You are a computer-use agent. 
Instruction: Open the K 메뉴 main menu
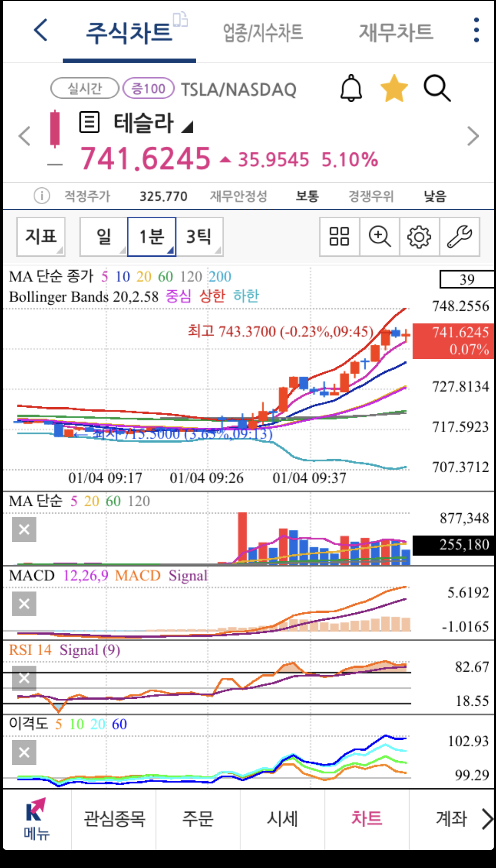pos(36,820)
